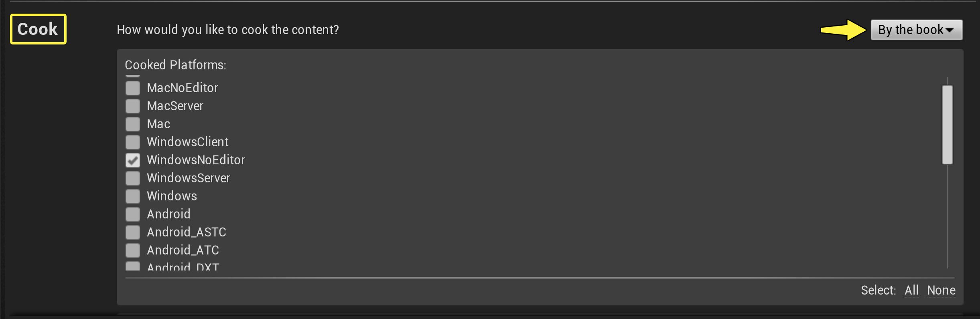Enable the MacNoEditor cooked platform

pos(132,88)
